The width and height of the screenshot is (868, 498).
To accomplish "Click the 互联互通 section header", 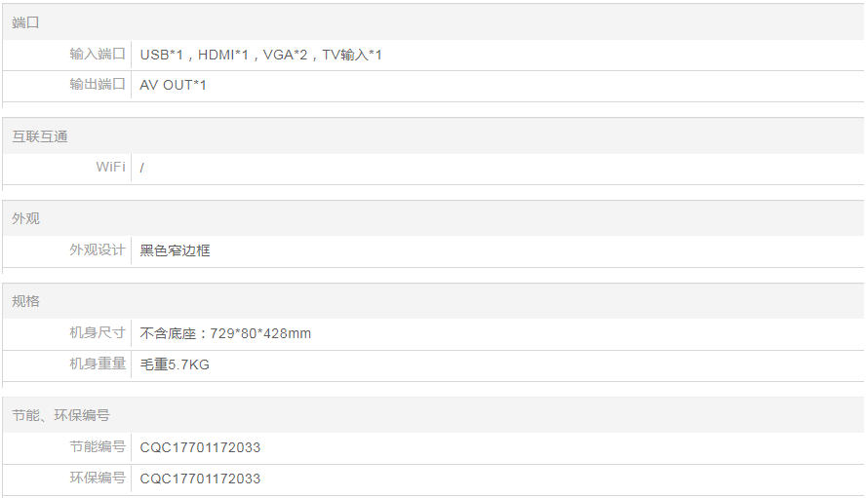I will (x=40, y=136).
